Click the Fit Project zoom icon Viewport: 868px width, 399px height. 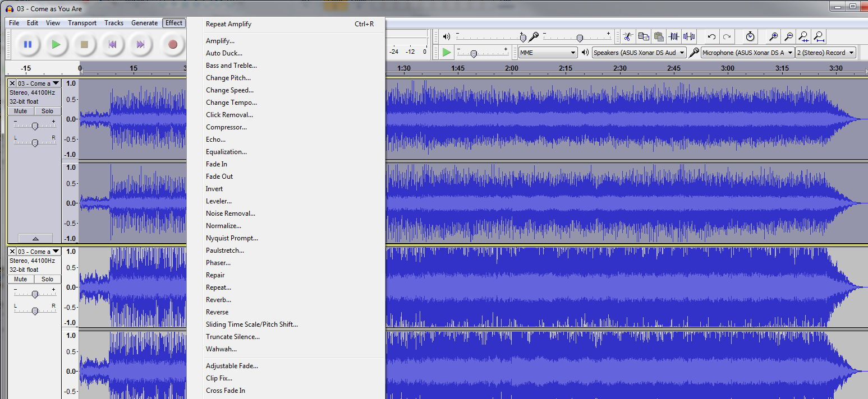tap(819, 37)
